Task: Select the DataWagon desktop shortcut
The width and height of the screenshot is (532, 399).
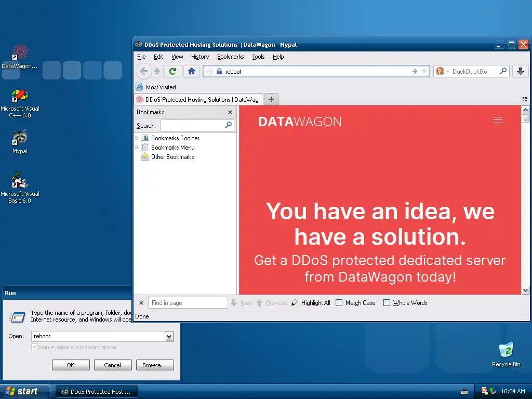Action: point(20,57)
